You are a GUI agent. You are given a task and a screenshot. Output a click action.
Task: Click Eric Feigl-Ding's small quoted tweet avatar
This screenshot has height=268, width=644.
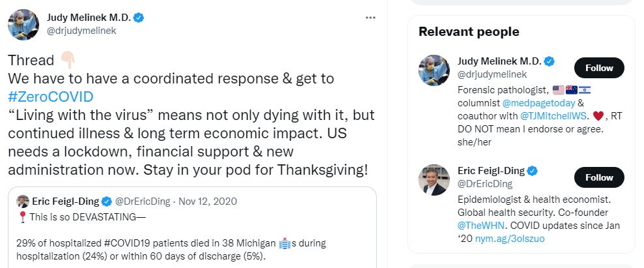tap(23, 201)
